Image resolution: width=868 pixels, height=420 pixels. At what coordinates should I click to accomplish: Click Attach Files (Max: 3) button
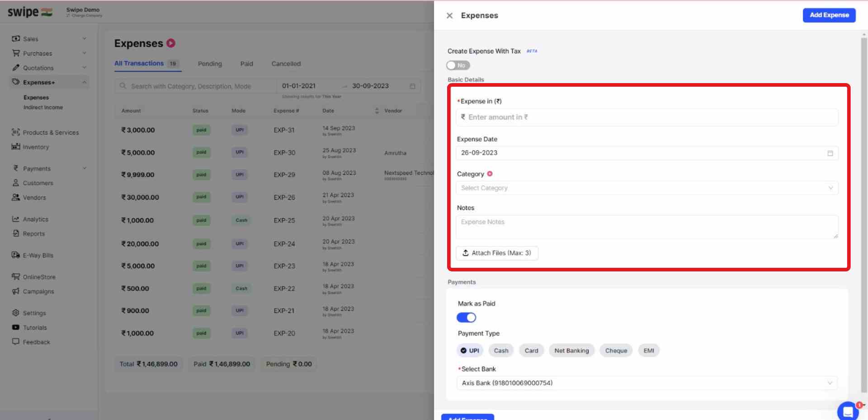497,253
